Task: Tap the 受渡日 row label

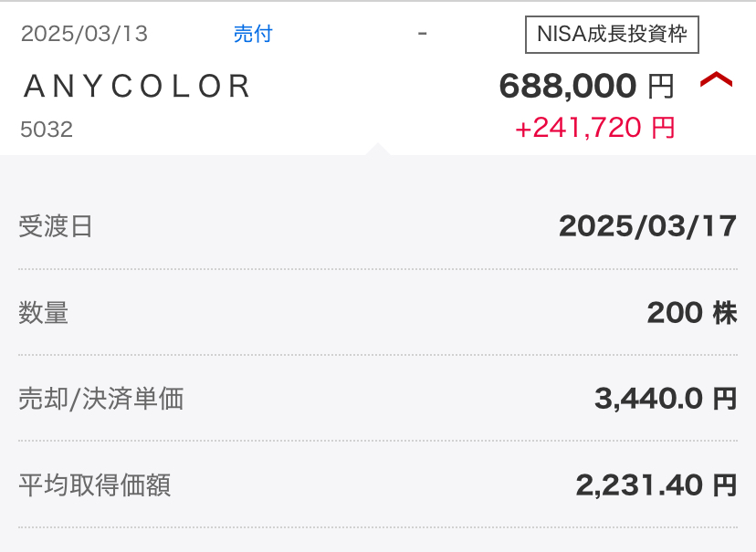Action: coord(56,226)
